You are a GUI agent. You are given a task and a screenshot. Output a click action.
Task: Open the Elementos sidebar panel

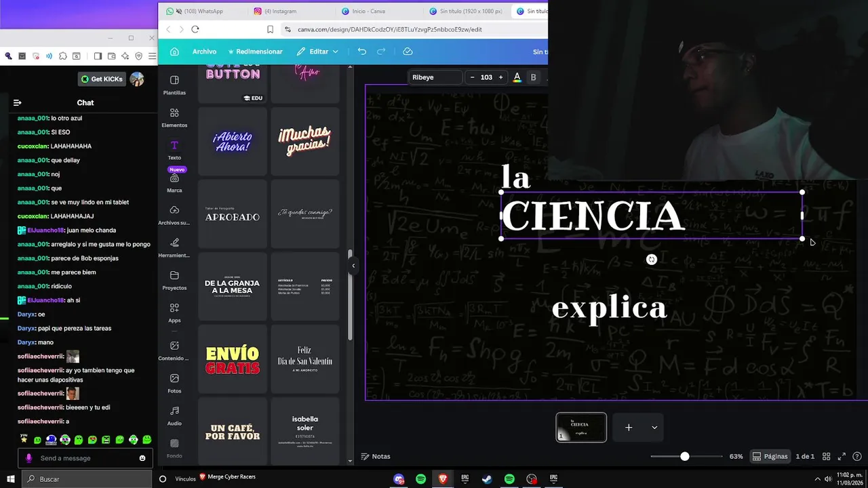[174, 117]
